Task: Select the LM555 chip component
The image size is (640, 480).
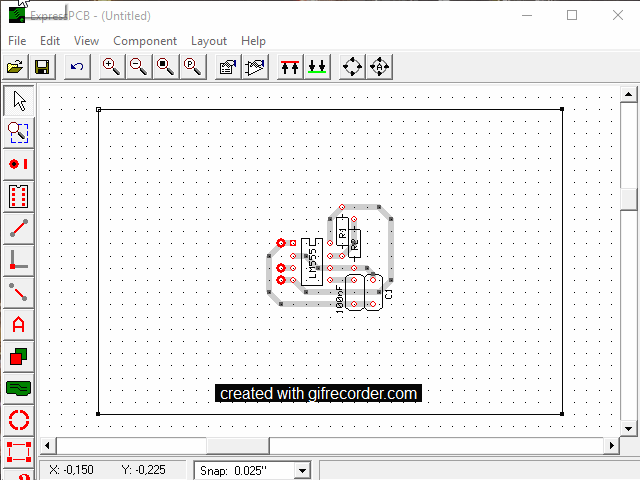Action: [x=312, y=262]
